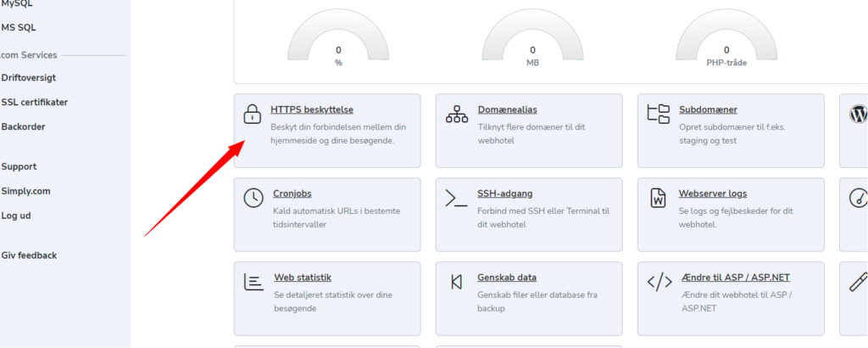Click the network tree icon for Domænealias

pos(457,114)
